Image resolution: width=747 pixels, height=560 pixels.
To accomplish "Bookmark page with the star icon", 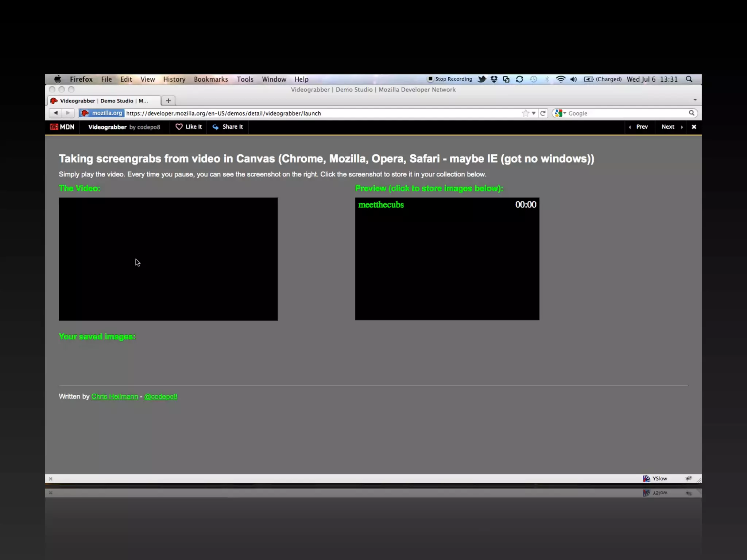I will click(525, 113).
